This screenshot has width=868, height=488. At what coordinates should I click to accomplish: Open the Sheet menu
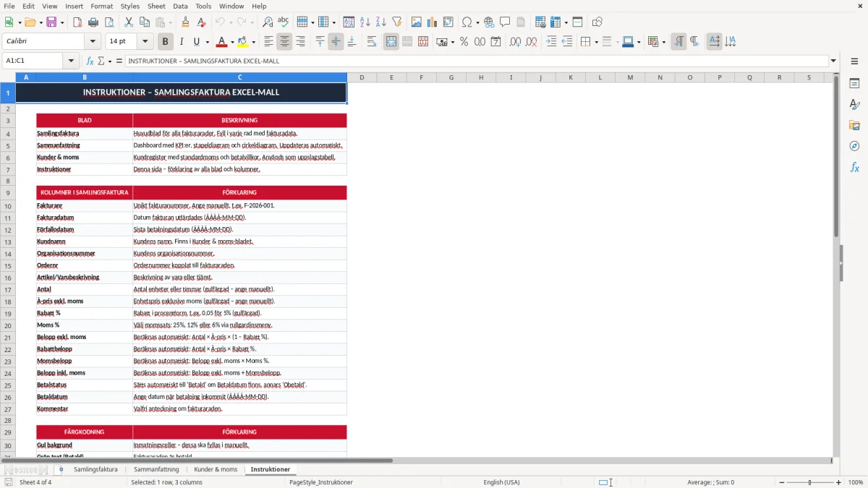click(156, 6)
